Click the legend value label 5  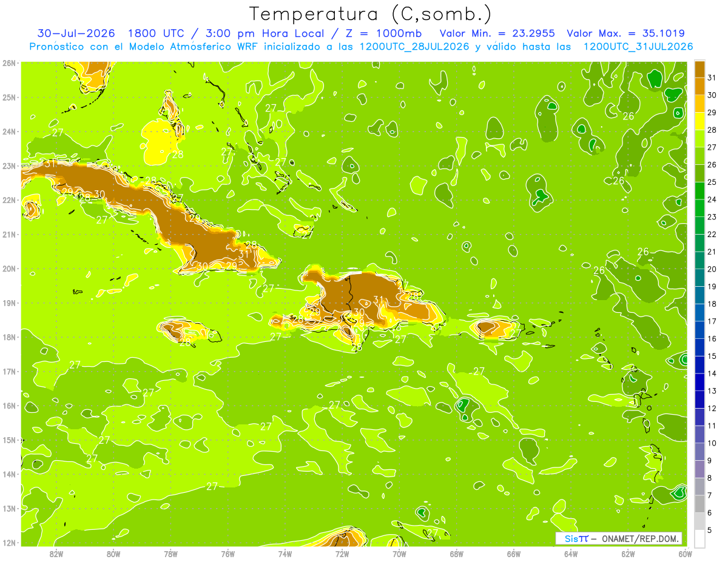point(710,530)
